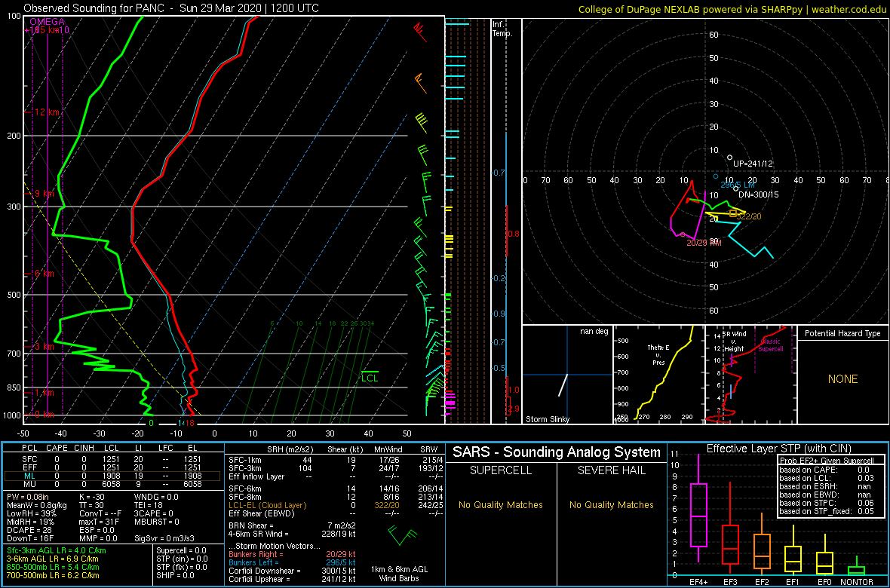
Task: Click the 'LCL-EL (Cloud Layer)' row
Action: pyautogui.click(x=336, y=504)
